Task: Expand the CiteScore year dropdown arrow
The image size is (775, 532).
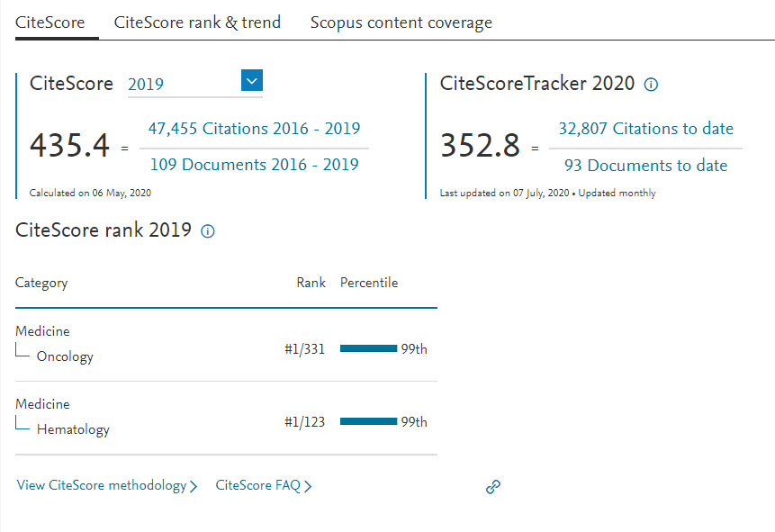Action: coord(251,80)
